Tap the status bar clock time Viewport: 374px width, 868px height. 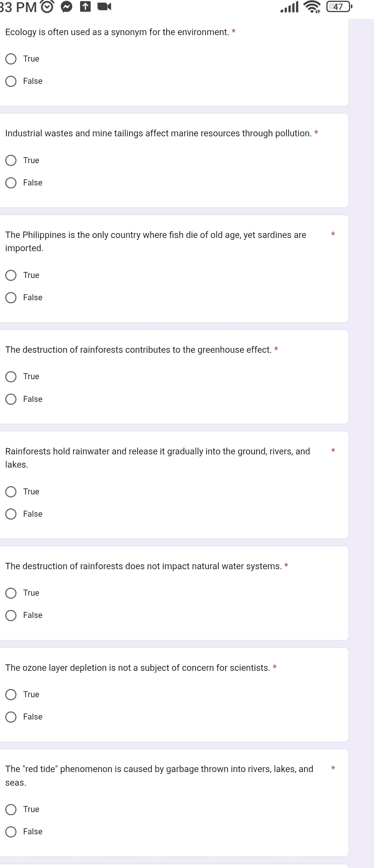(18, 7)
